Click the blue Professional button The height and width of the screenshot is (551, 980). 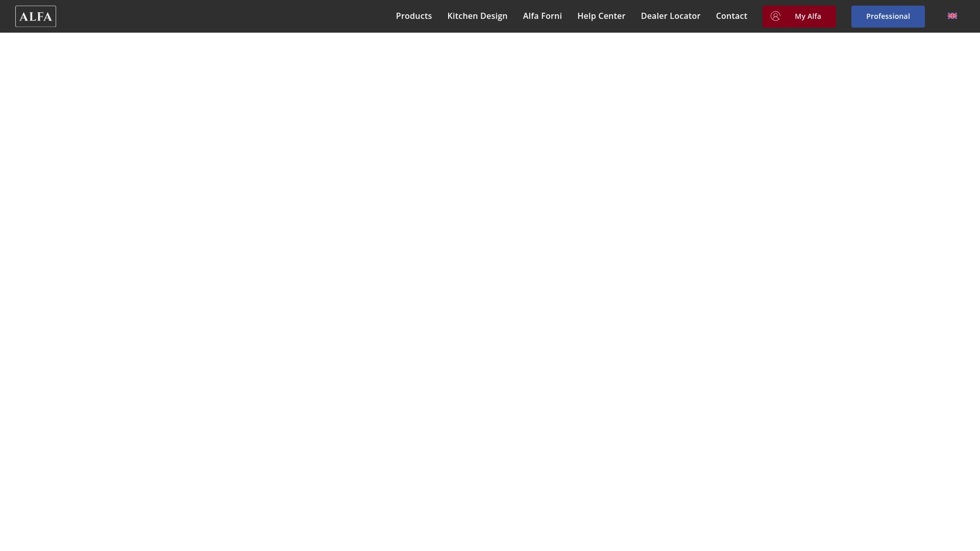point(888,16)
